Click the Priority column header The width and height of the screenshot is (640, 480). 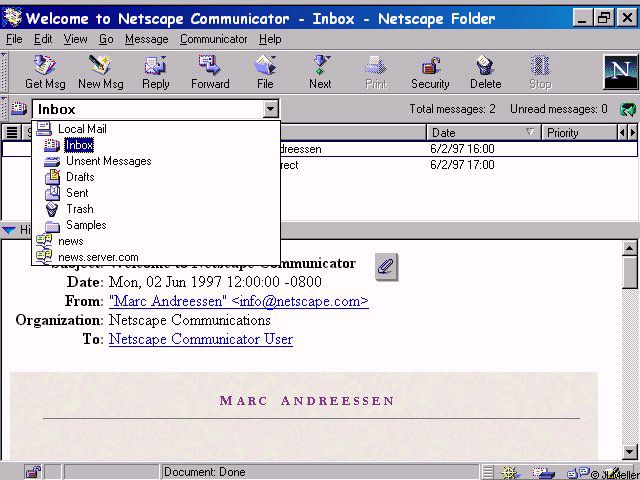580,133
